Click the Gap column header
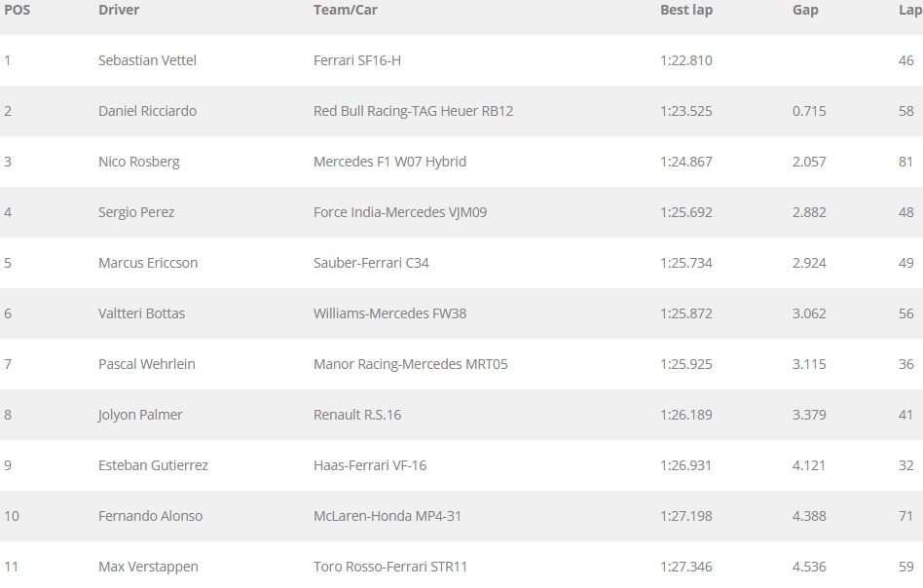The height and width of the screenshot is (588, 923). click(x=805, y=10)
